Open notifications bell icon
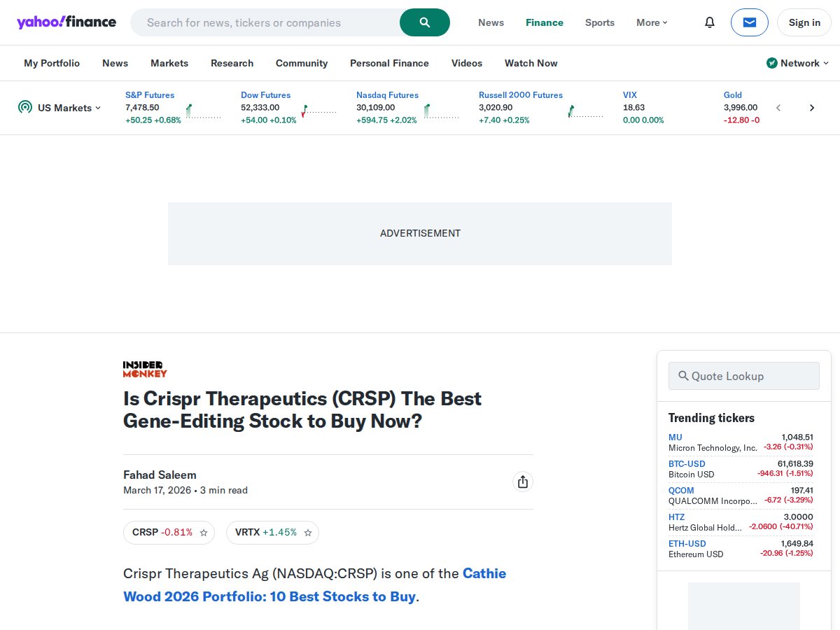This screenshot has width=840, height=630. (710, 22)
